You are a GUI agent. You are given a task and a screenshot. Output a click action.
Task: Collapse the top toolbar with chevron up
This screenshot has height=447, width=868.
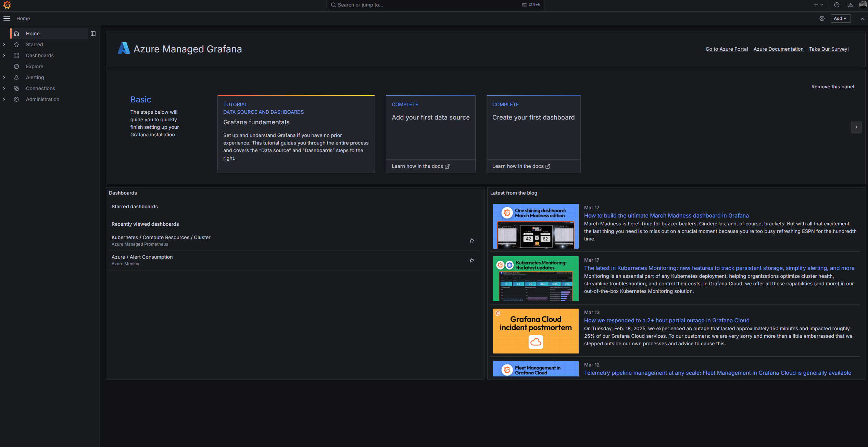tap(863, 19)
